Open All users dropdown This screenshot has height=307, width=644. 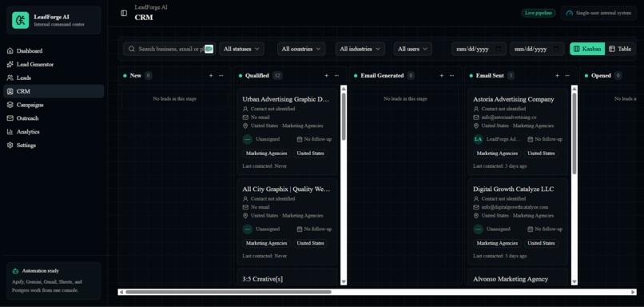click(413, 49)
